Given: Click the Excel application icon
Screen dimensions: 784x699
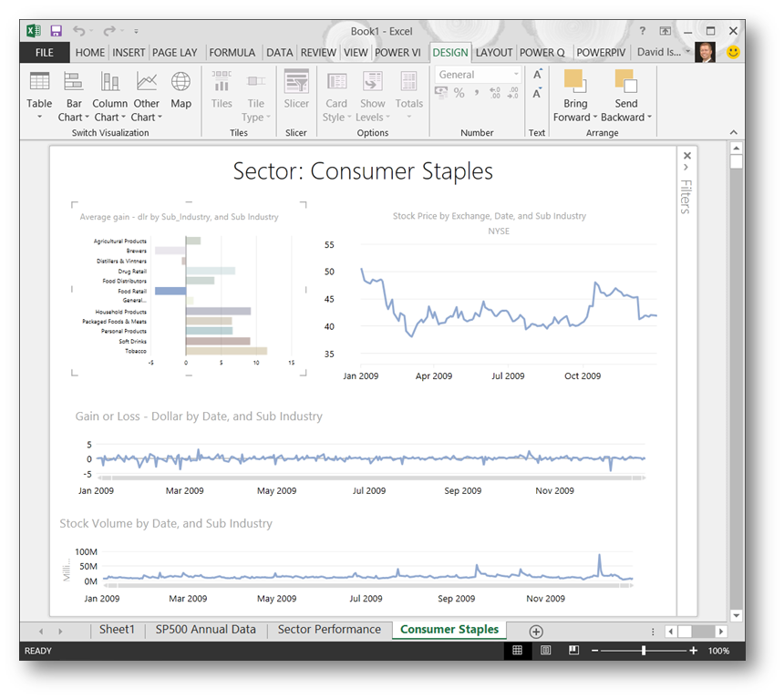Looking at the screenshot, I should click(x=34, y=31).
